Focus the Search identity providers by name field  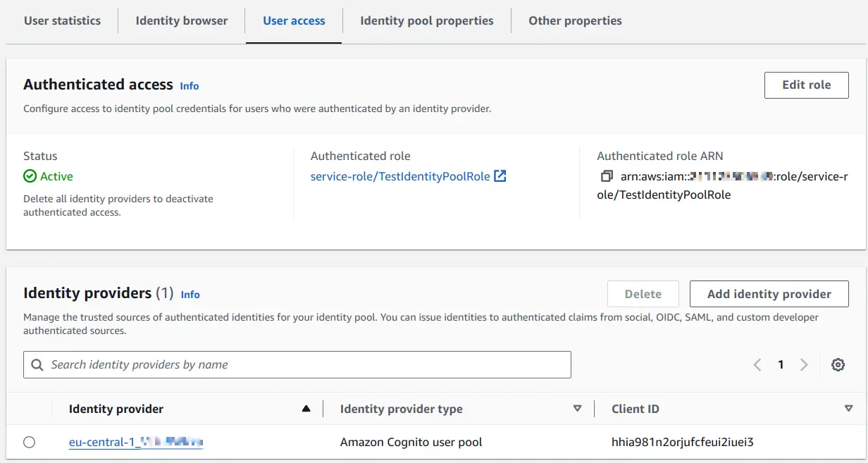click(297, 364)
